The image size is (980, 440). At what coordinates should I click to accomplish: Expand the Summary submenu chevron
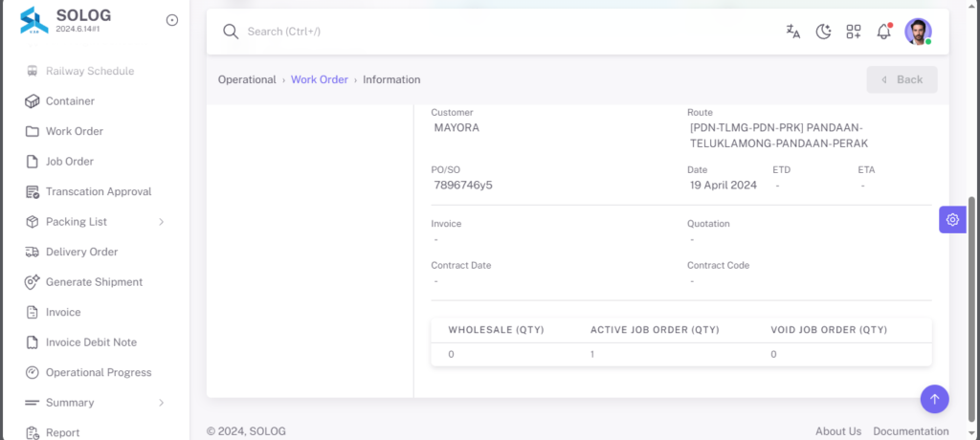[161, 403]
